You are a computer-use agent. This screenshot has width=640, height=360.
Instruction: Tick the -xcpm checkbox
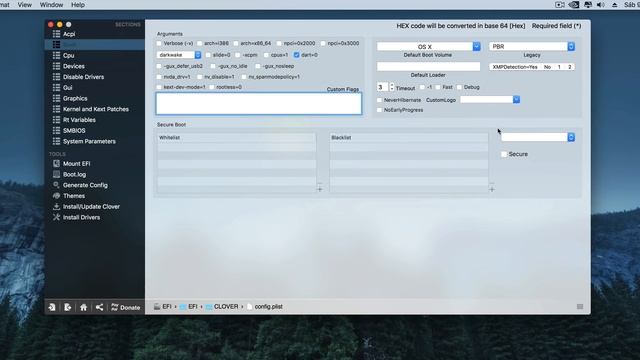(x=238, y=55)
